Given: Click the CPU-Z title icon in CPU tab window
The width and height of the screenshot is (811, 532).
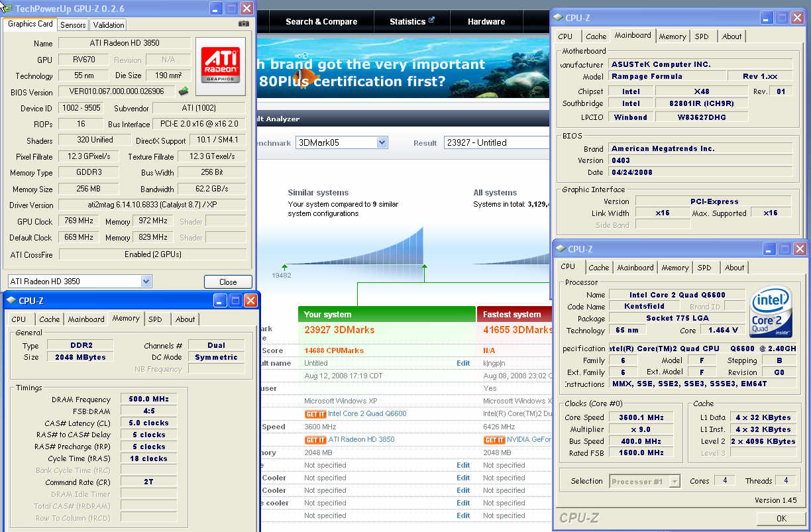Looking at the screenshot, I should [x=561, y=249].
